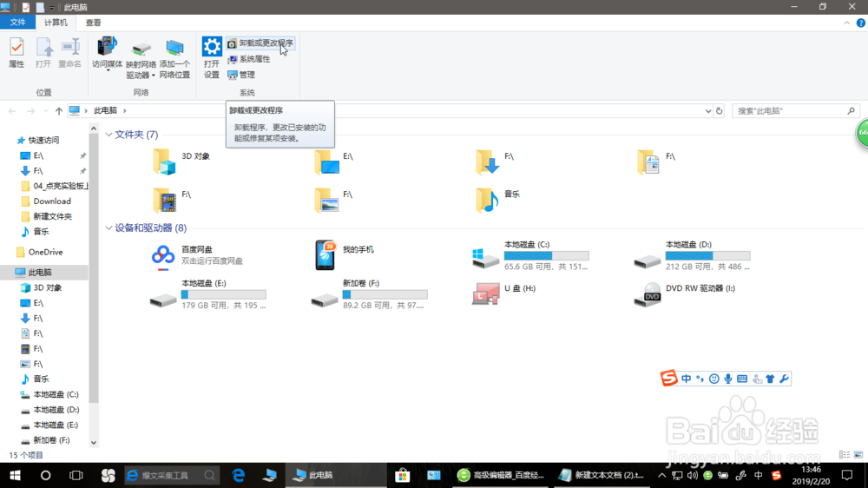Image resolution: width=868 pixels, height=488 pixels.
Task: Open 系统属性 from the ribbon
Action: 249,59
